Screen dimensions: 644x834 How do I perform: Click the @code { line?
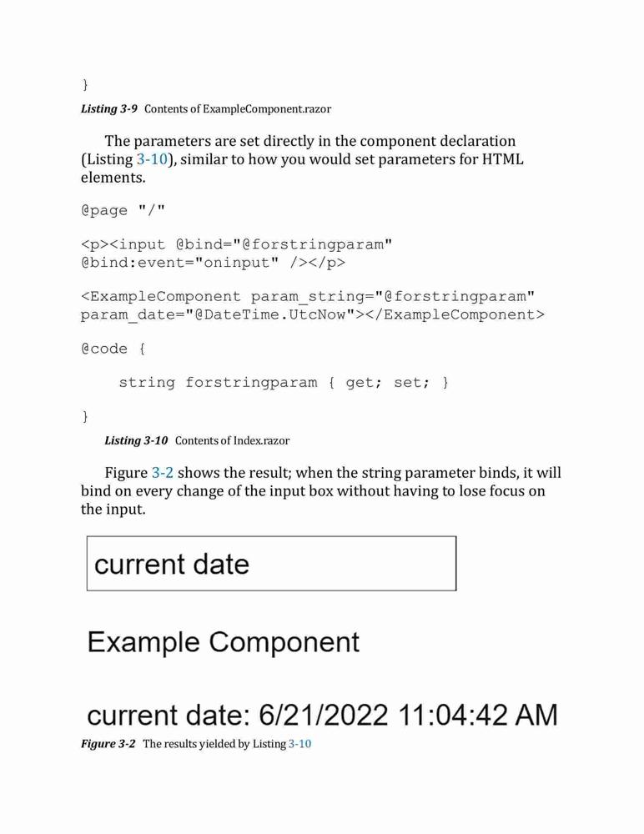(x=113, y=349)
